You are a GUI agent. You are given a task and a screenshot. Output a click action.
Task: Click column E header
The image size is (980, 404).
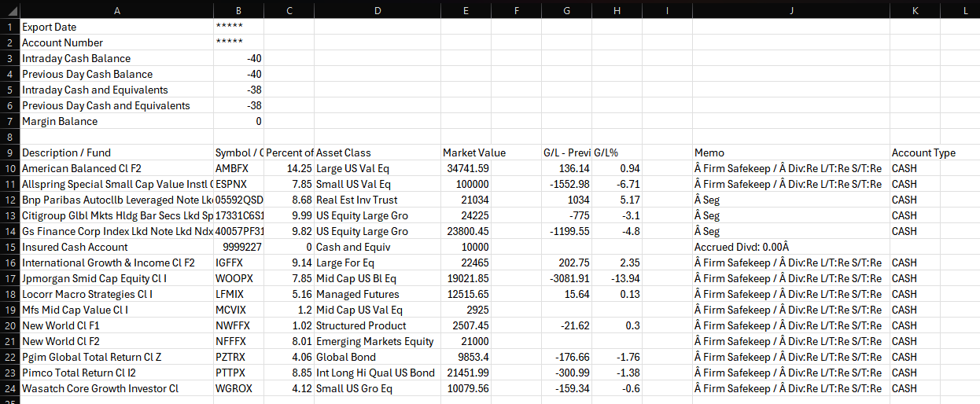click(x=466, y=9)
